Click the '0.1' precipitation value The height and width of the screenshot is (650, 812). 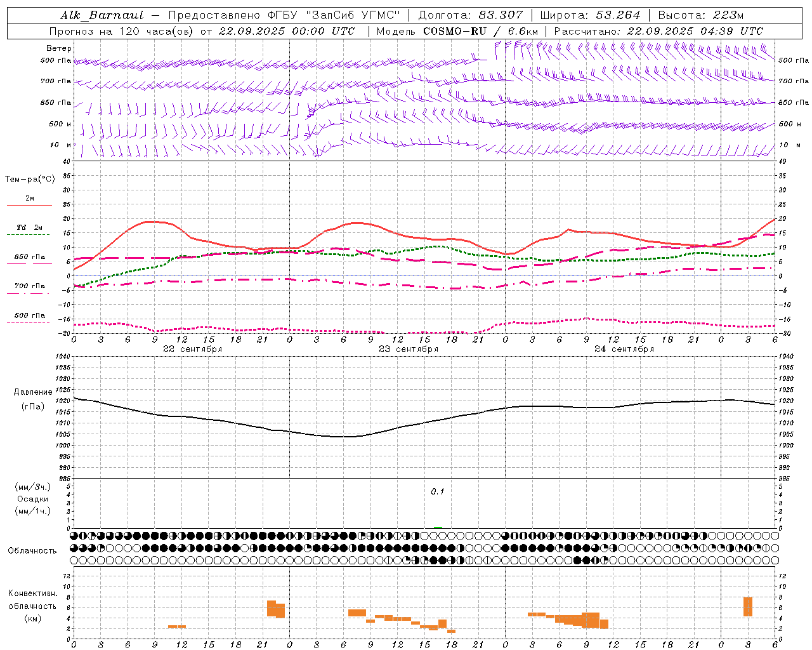coord(438,492)
